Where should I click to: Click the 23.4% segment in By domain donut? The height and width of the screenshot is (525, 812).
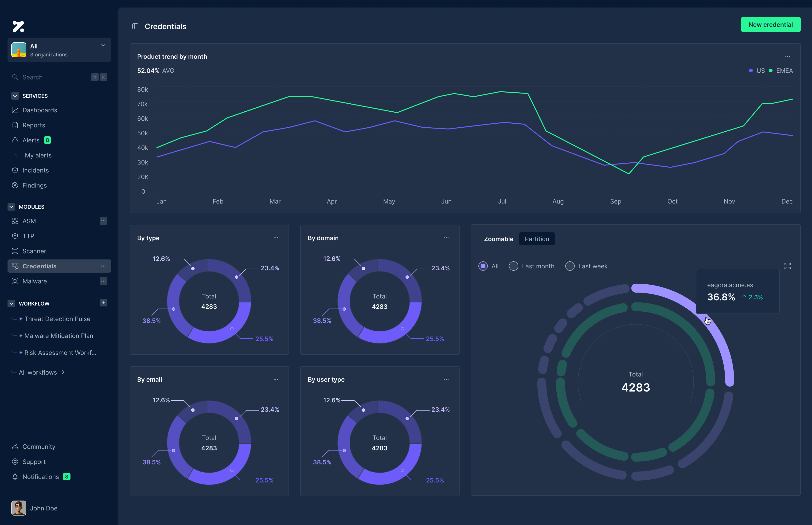coord(407,277)
